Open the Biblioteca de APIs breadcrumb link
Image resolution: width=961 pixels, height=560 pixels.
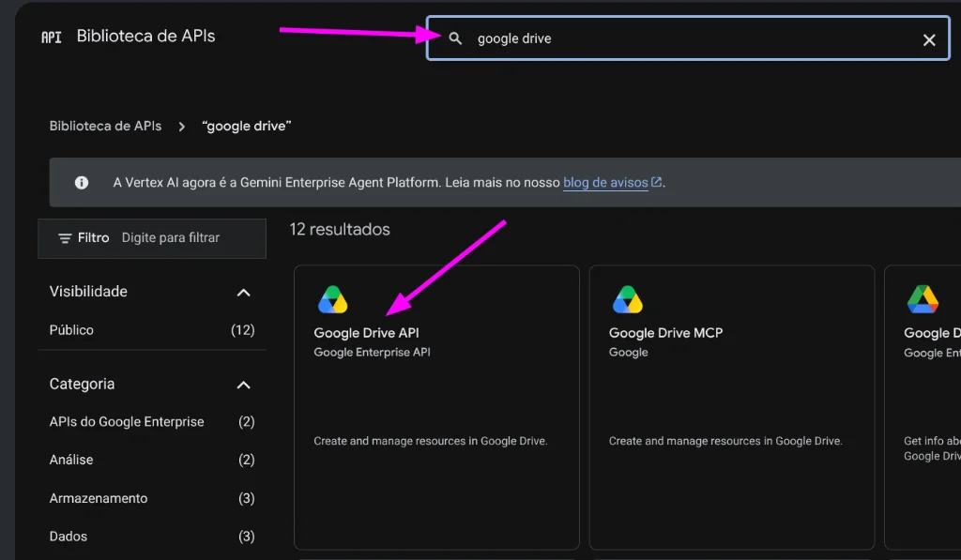coord(105,127)
